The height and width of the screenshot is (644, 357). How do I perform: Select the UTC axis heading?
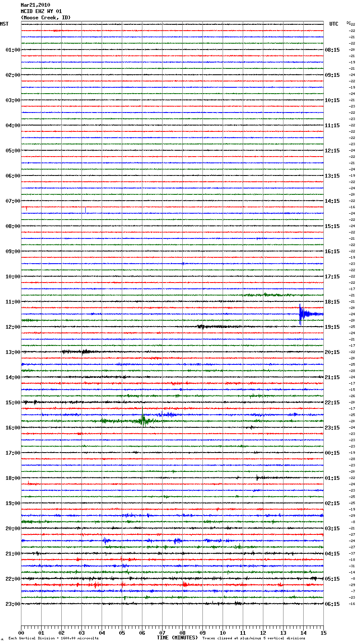[333, 24]
